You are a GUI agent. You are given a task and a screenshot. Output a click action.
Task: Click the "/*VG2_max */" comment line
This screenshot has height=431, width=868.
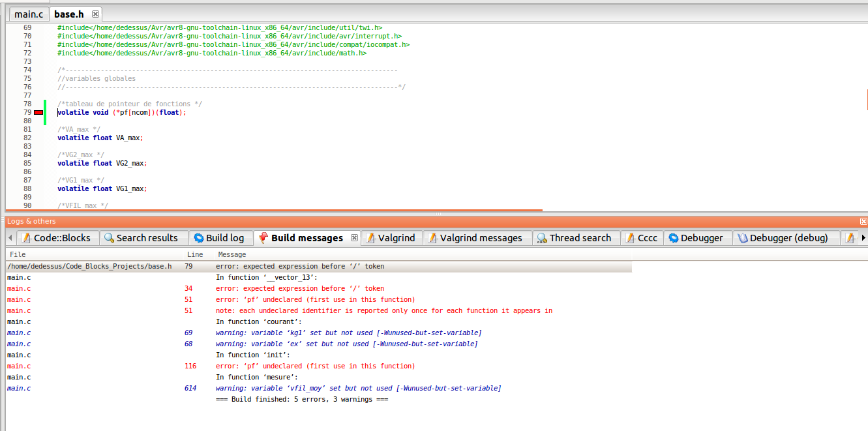pyautogui.click(x=81, y=155)
